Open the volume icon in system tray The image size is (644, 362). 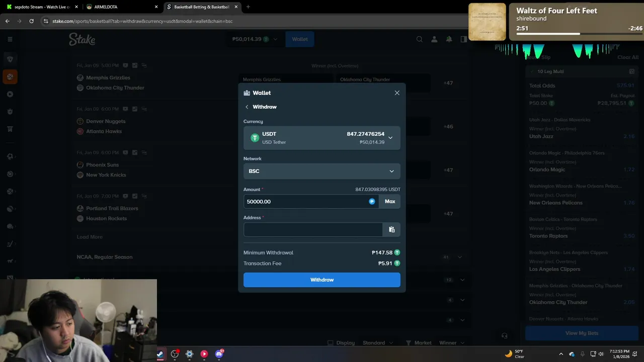(601, 354)
